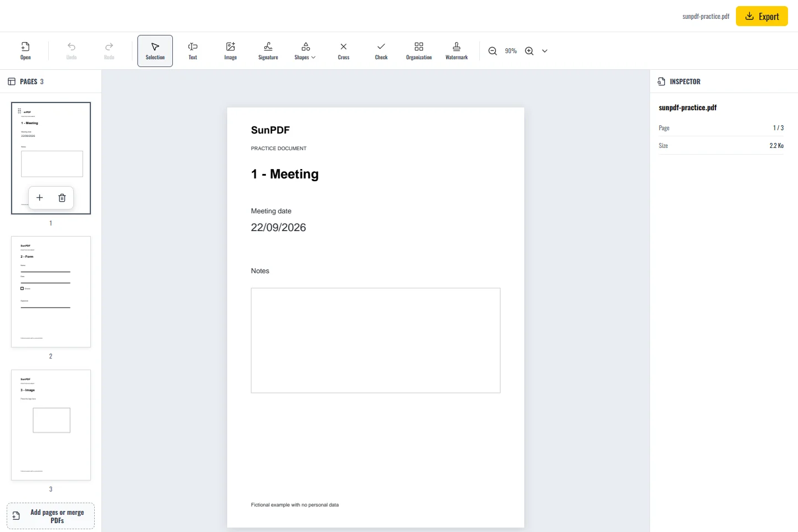Image resolution: width=798 pixels, height=532 pixels.
Task: Click the '1 - Meeting' heading
Action: tap(285, 174)
